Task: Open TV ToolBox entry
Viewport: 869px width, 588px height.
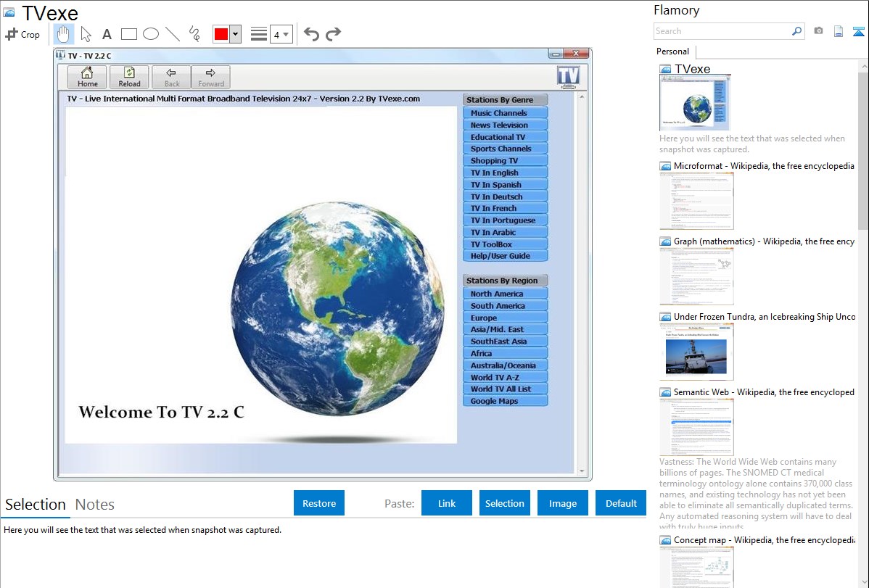Action: point(505,244)
